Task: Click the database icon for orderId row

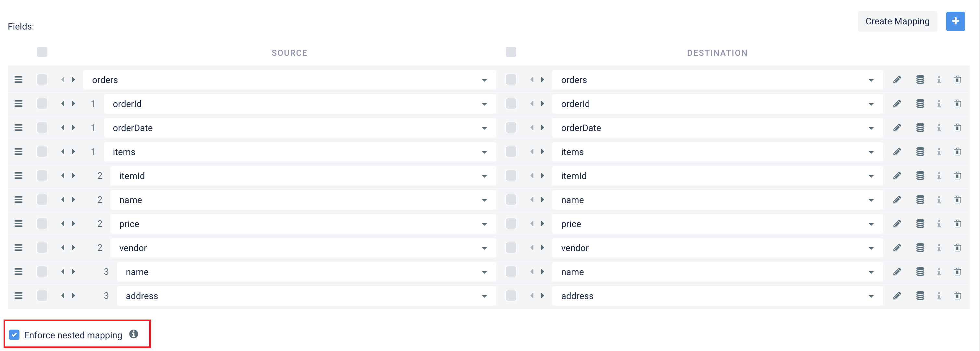Action: coord(920,104)
